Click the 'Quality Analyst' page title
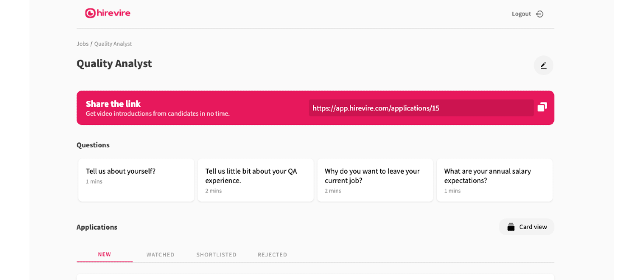This screenshot has width=644, height=280. (x=114, y=64)
